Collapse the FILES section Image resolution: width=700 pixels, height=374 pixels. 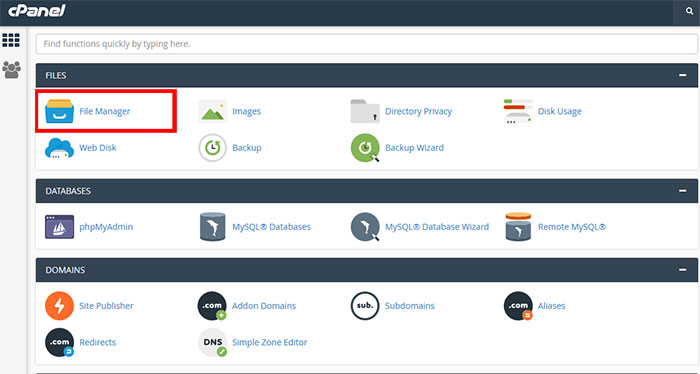click(x=683, y=75)
